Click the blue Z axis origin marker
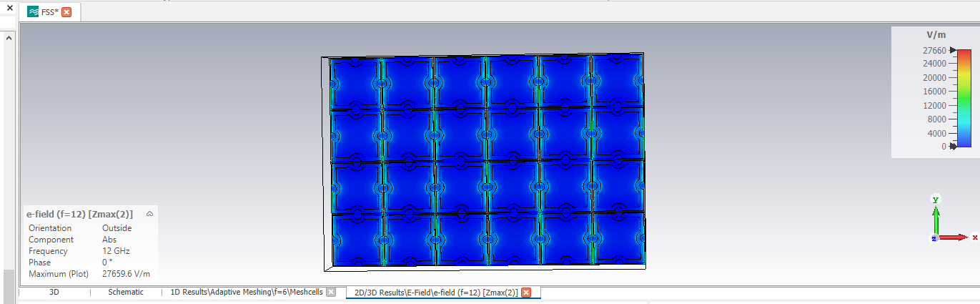Viewport: 980px width, 304px height. tap(935, 237)
